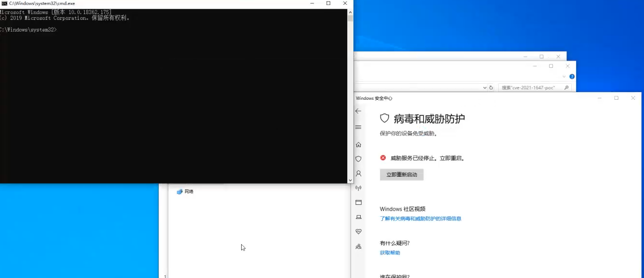
Task: Open Device security sidebar icon
Action: [358, 217]
